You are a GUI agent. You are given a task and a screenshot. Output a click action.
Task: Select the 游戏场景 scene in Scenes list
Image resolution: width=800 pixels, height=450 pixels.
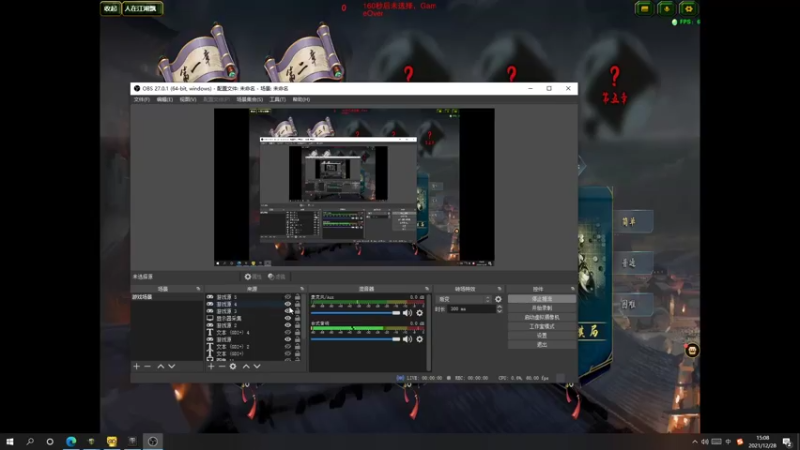167,297
